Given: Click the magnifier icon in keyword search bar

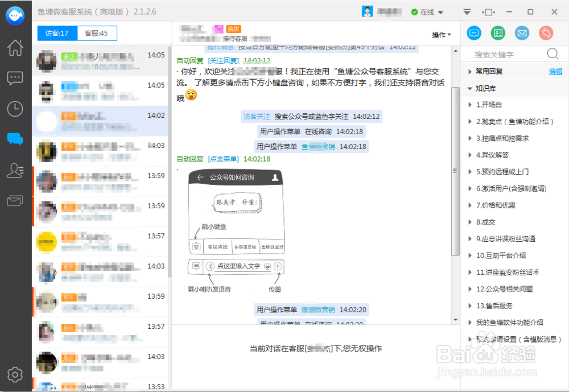Looking at the screenshot, I should 551,53.
